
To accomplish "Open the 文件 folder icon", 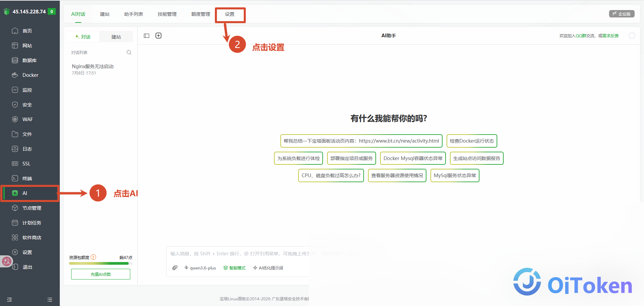I will tap(15, 134).
